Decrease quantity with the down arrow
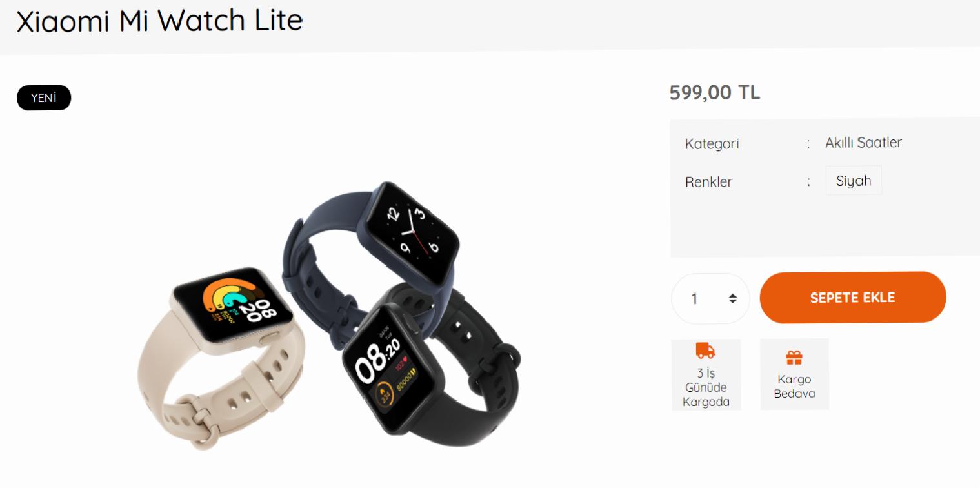Image resolution: width=980 pixels, height=488 pixels. click(x=732, y=301)
